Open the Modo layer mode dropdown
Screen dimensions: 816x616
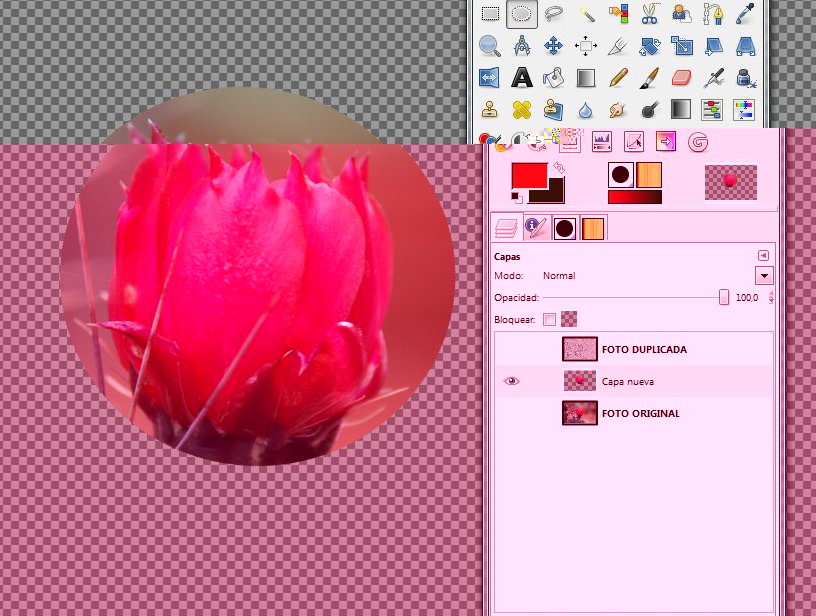[764, 275]
